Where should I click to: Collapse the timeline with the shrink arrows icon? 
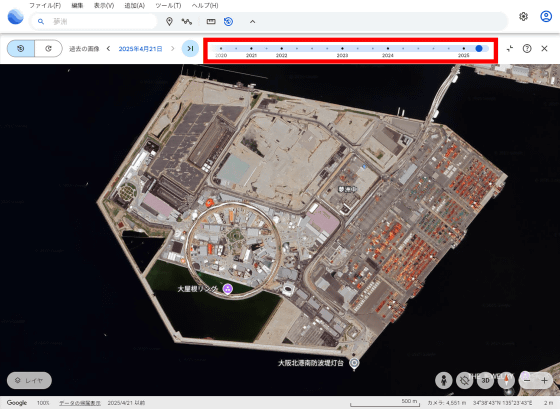pyautogui.click(x=510, y=49)
